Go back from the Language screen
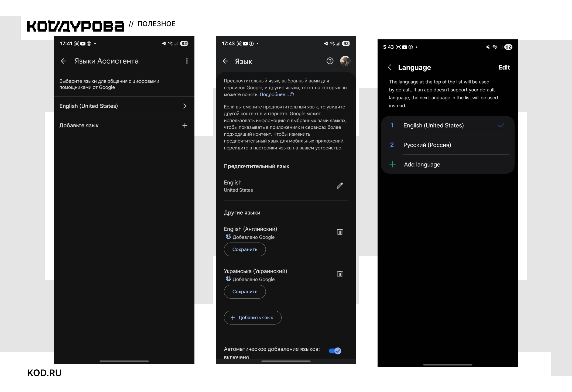Image resolution: width=572 pixels, height=392 pixels. point(390,67)
